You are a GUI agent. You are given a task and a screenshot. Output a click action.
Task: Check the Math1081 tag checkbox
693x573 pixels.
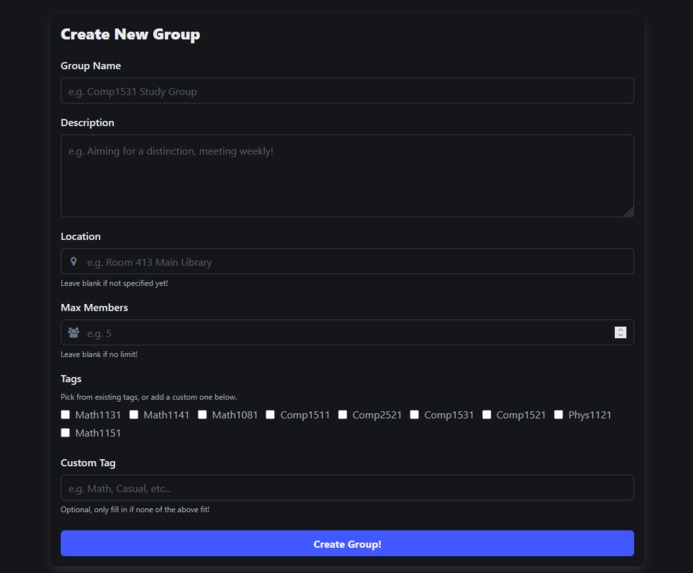coord(202,415)
